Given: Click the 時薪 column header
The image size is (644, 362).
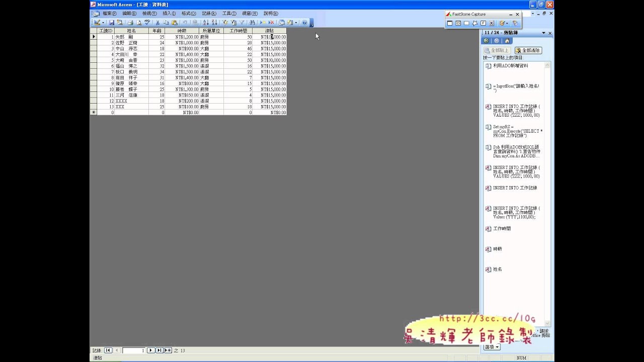Looking at the screenshot, I should tap(182, 31).
